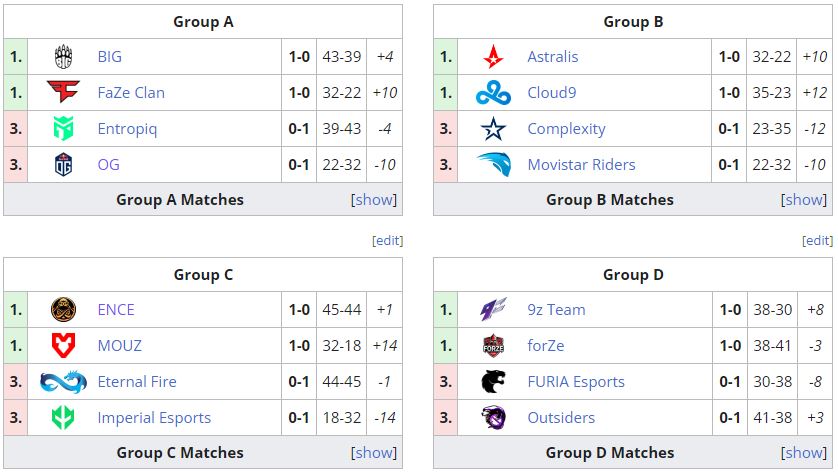Click the Outsiders team logo icon
838x476 pixels.
tap(493, 418)
